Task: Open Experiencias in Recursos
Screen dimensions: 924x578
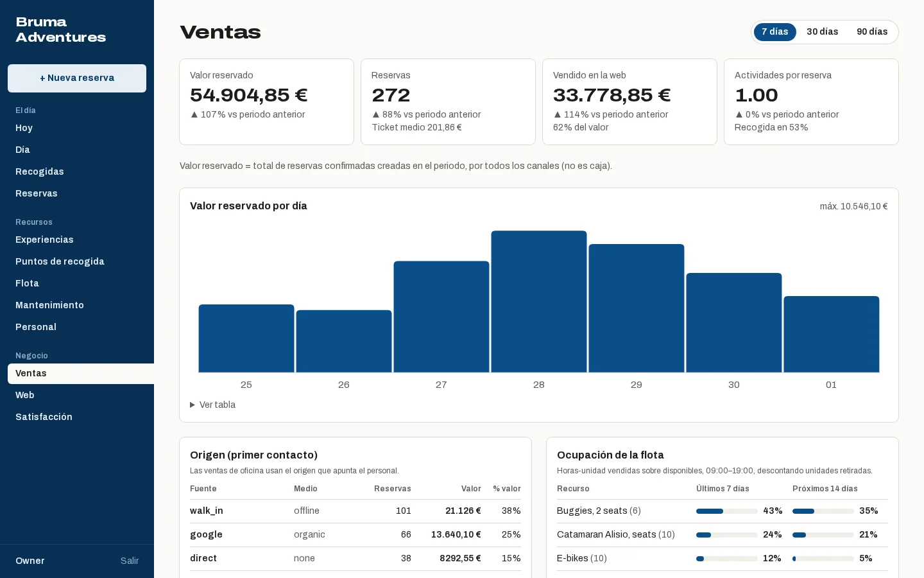Action: point(77,240)
